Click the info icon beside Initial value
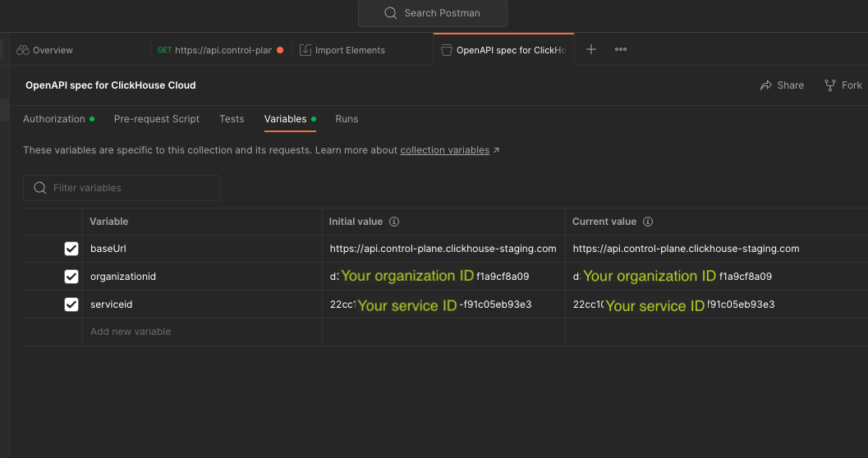 click(394, 222)
